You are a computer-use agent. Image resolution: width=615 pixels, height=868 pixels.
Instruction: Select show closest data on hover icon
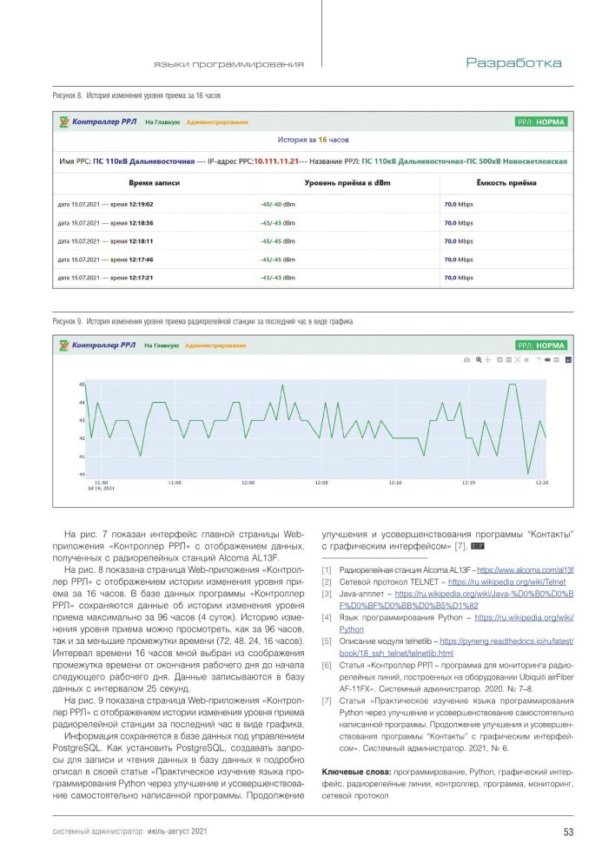pyautogui.click(x=547, y=360)
